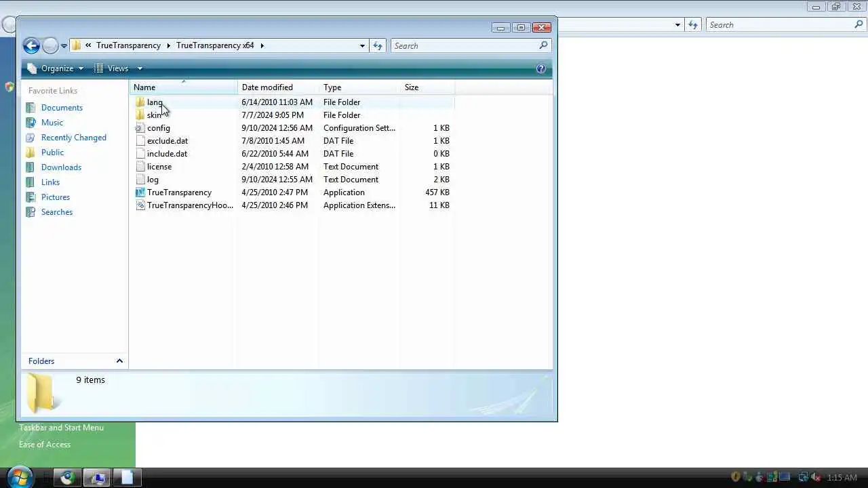This screenshot has width=868, height=488.
Task: Click the 457 KB size cell
Action: point(437,192)
